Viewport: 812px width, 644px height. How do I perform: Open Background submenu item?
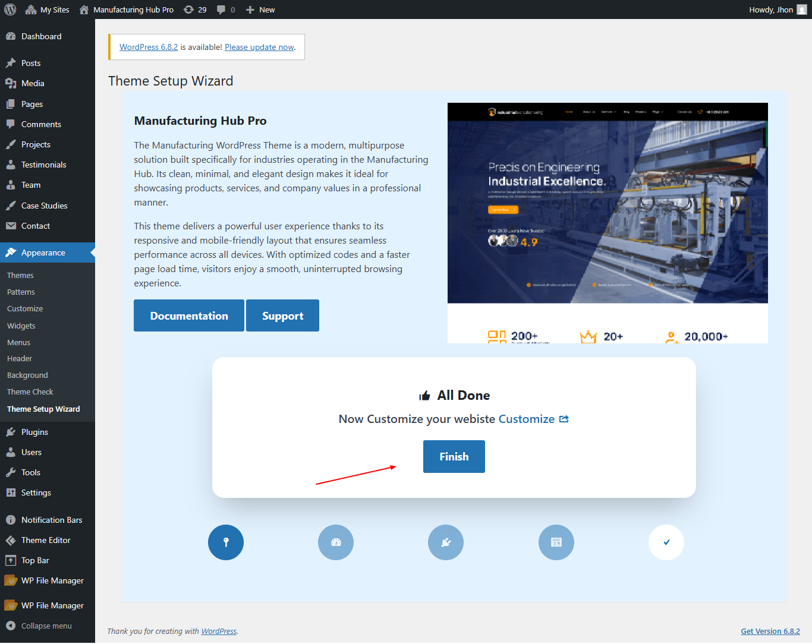click(27, 375)
